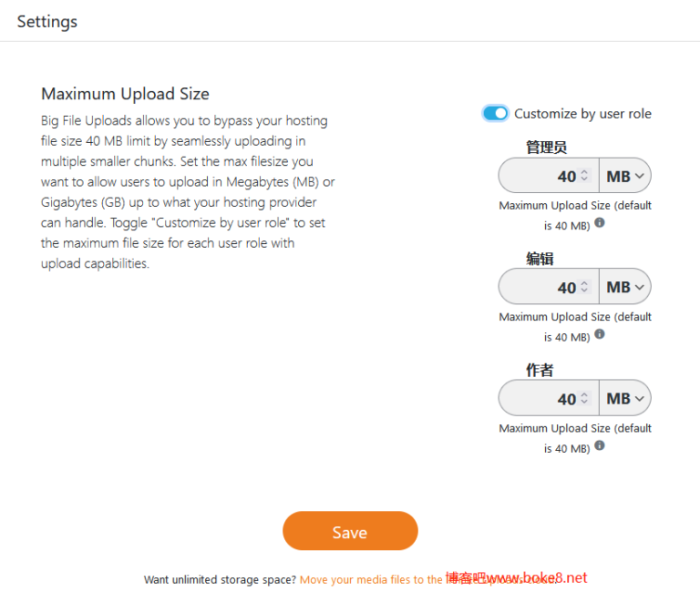Viewport: 700px width, 592px height.
Task: Open the MB unit dropdown for 管理员
Action: (x=625, y=176)
